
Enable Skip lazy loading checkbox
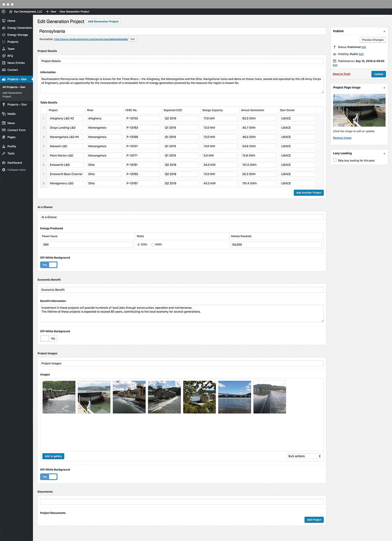[x=335, y=160]
